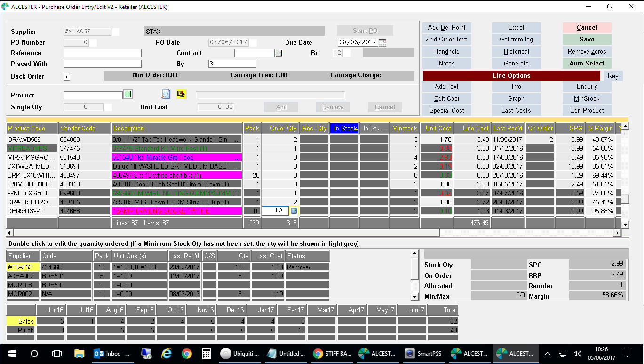
Task: Expand the Minstock column sorting
Action: pos(405,128)
